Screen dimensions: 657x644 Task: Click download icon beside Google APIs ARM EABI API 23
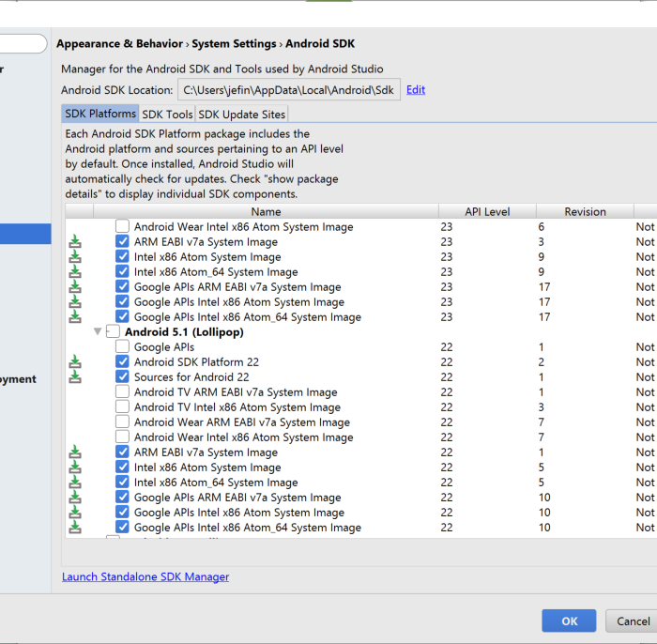75,287
